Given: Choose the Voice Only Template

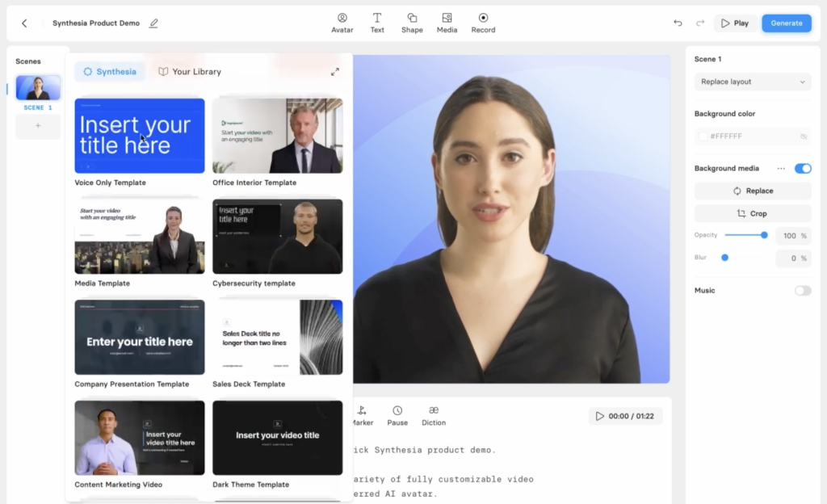Looking at the screenshot, I should pos(139,136).
